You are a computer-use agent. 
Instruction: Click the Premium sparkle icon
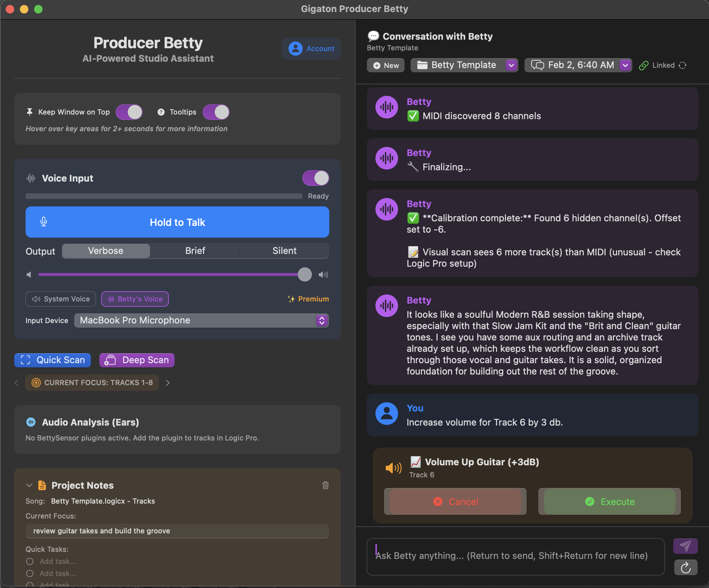[291, 299]
